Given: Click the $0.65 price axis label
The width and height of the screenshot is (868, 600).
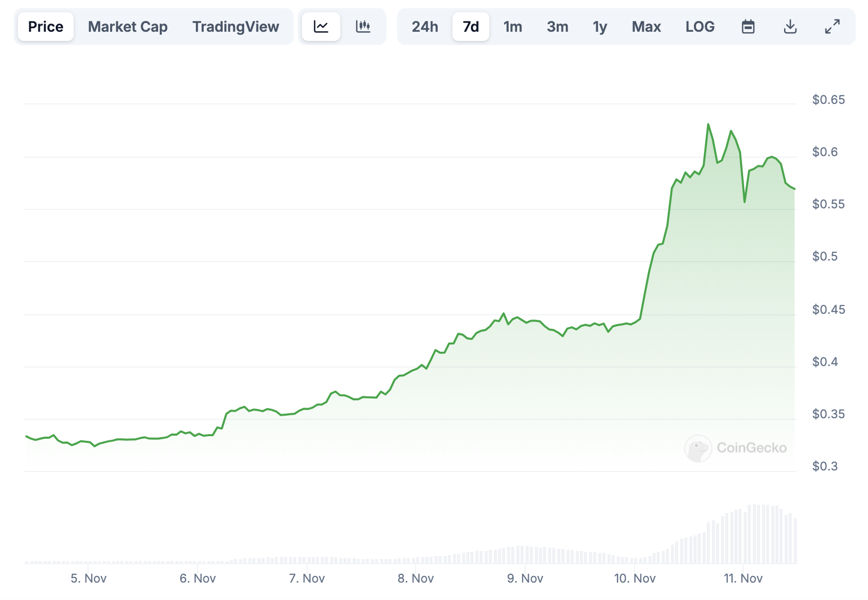Looking at the screenshot, I should point(829,100).
